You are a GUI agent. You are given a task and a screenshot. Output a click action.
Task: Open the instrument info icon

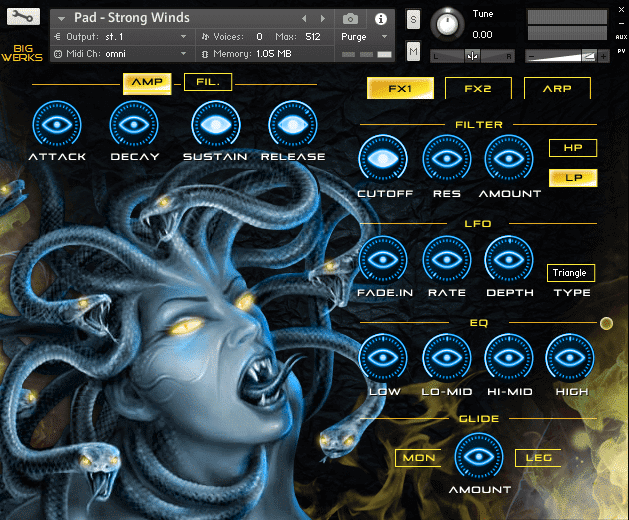tap(381, 18)
